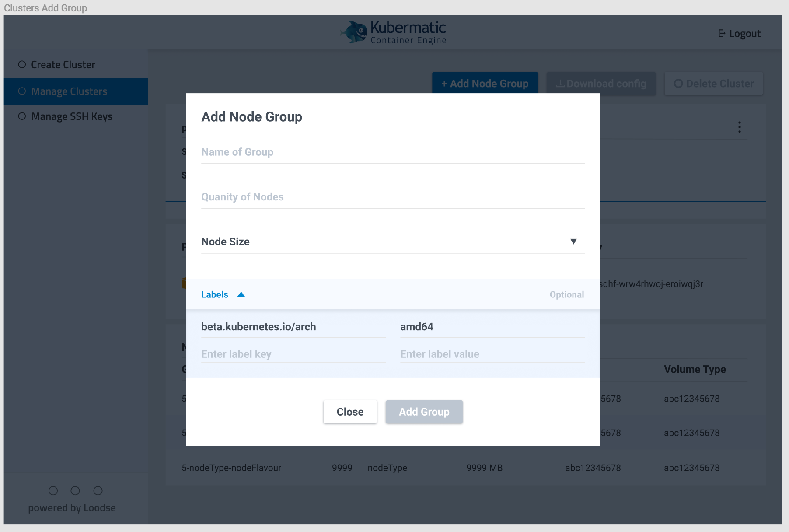Click the Add Node Group button
789x532 pixels.
point(485,83)
